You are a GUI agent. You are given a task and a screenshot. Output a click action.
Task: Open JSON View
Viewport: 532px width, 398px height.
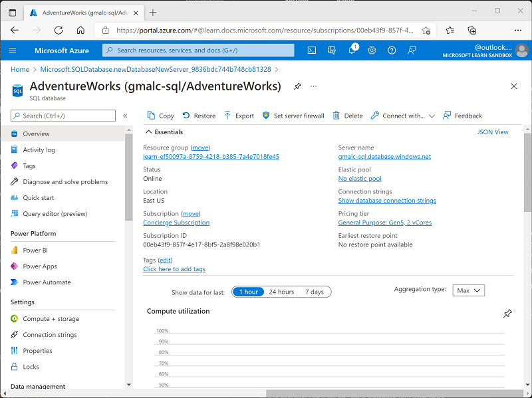point(493,132)
